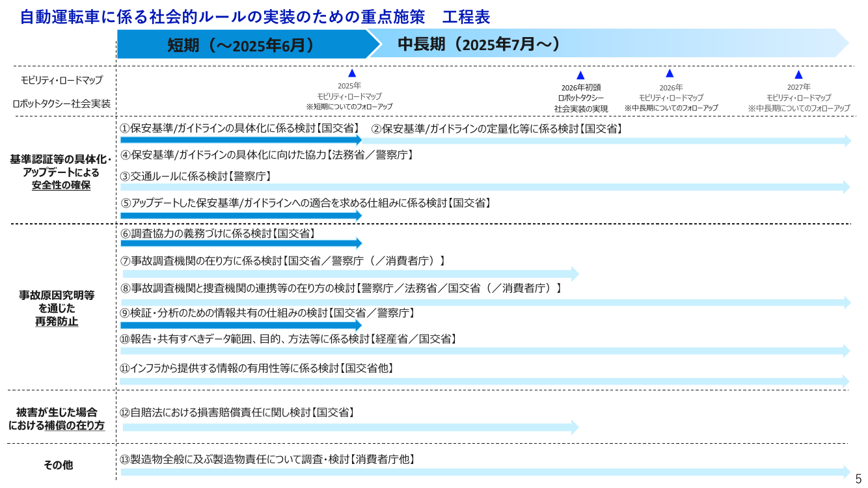
Task: Click item '⑥調査協力の義務づけに係る検討【国交省】'
Action: click(x=218, y=232)
